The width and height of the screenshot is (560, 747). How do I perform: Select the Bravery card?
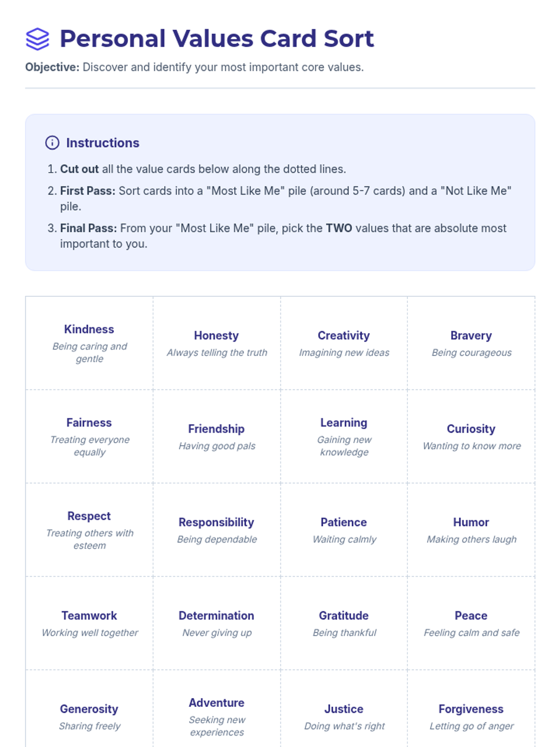coord(471,343)
